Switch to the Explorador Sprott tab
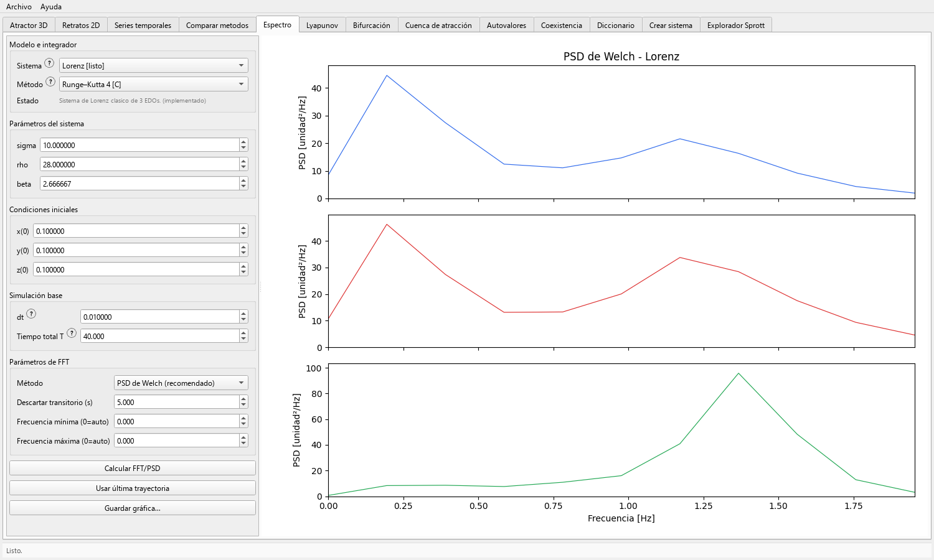Image resolution: width=934 pixels, height=560 pixels. point(736,26)
